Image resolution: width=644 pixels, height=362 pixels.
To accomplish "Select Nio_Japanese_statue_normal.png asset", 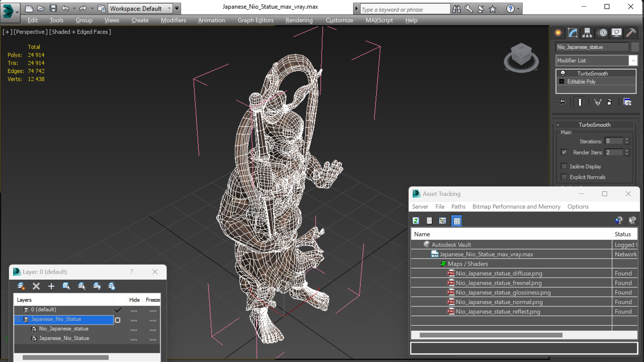I will [499, 302].
